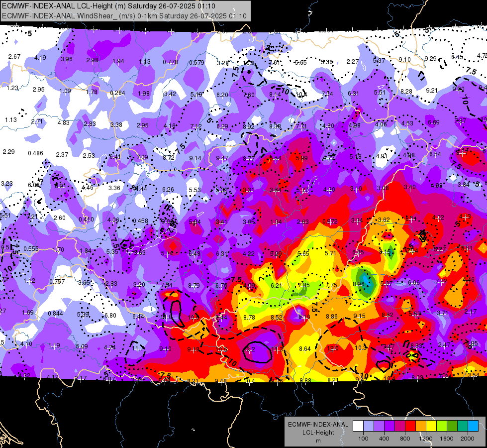Click the wind shear value 8.72
Screen dimensions: 487x448
[x=169, y=158]
